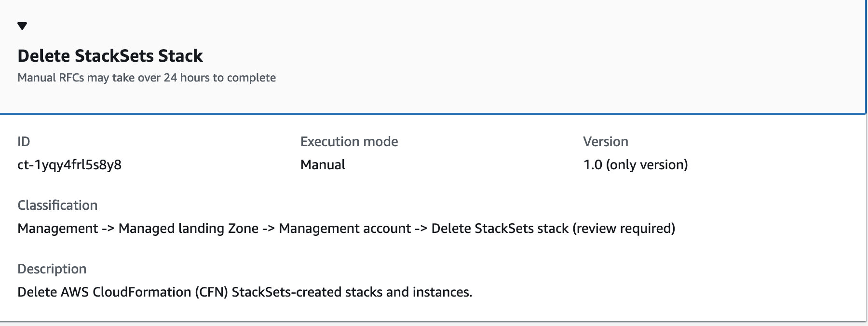This screenshot has width=868, height=326.
Task: Click the Classification heading
Action: click(x=57, y=205)
